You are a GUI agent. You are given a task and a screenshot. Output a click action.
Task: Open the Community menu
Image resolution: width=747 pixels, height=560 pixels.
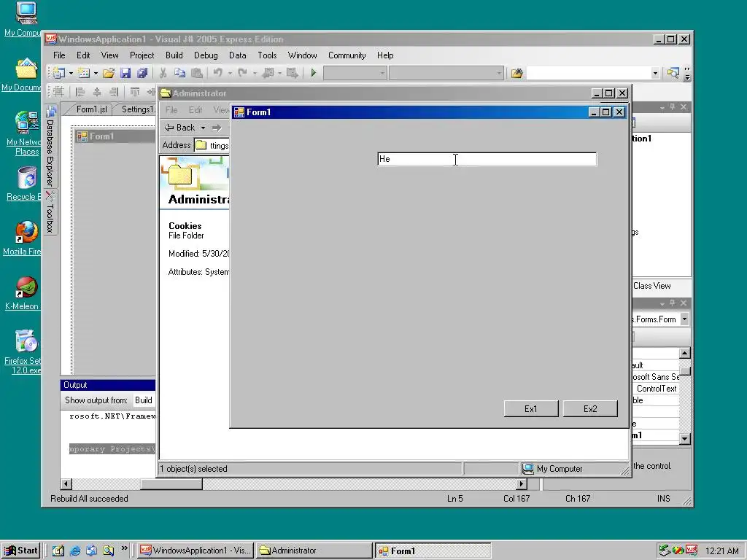coord(347,55)
